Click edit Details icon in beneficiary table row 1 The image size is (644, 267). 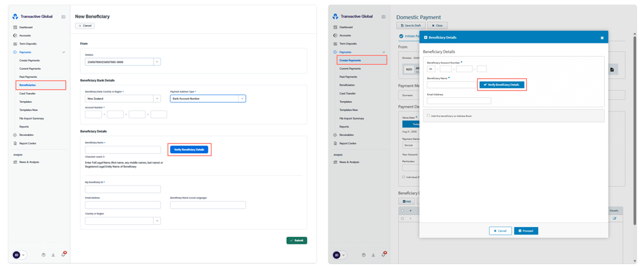(615, 218)
